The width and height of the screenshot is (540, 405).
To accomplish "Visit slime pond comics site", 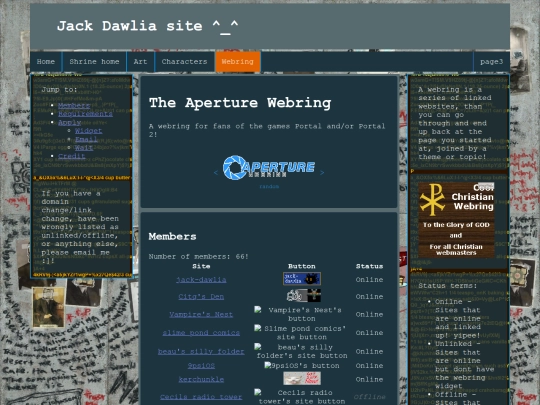I will click(201, 333).
